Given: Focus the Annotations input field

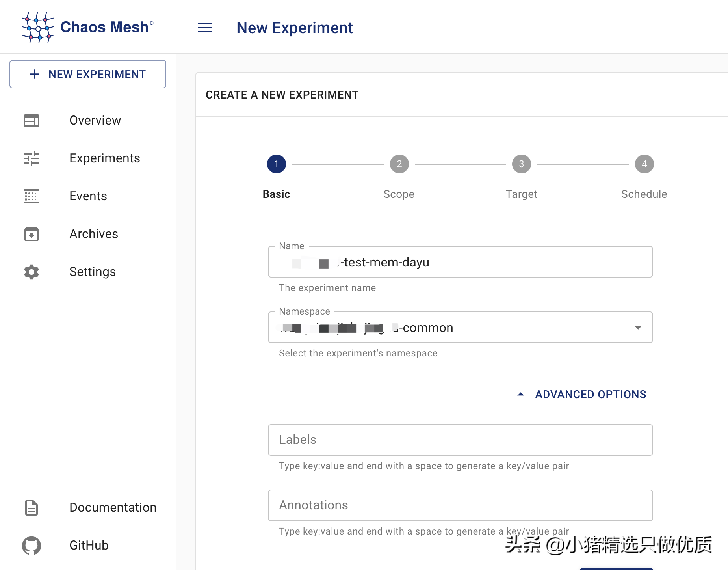Looking at the screenshot, I should (461, 505).
